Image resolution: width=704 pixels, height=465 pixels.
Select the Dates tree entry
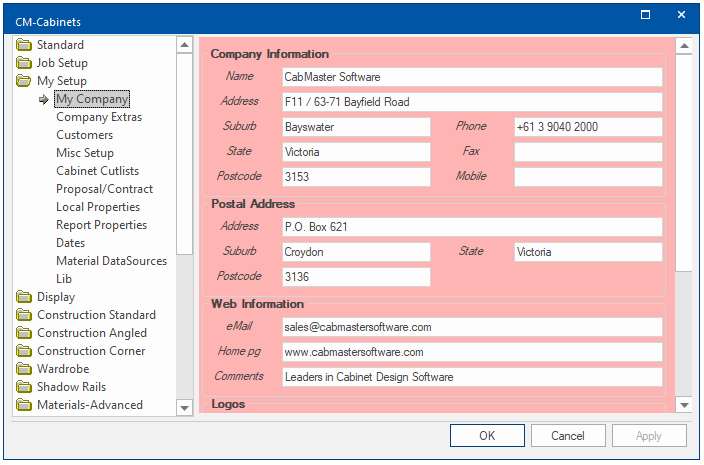click(70, 243)
